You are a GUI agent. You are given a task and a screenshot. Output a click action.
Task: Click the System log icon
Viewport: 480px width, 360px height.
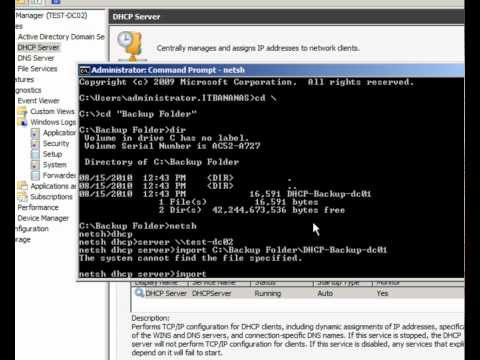pos(35,165)
